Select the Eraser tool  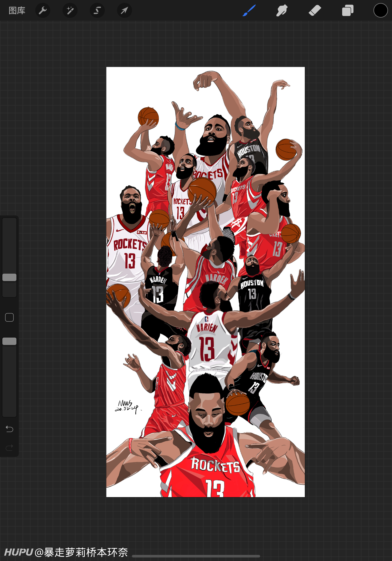tap(315, 11)
